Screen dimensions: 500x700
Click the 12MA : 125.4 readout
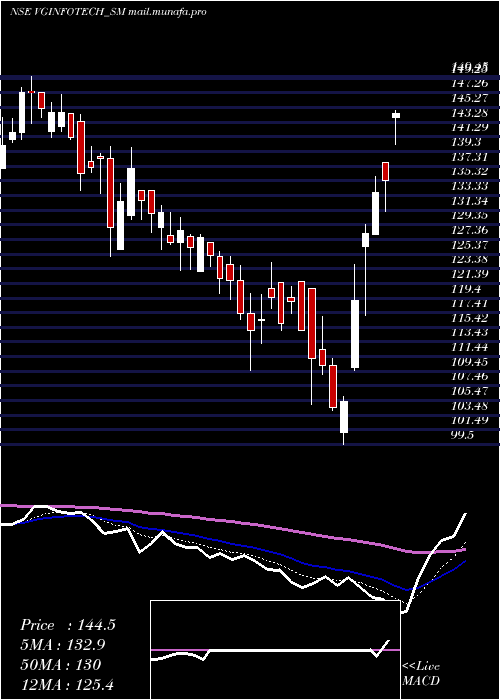click(x=66, y=684)
